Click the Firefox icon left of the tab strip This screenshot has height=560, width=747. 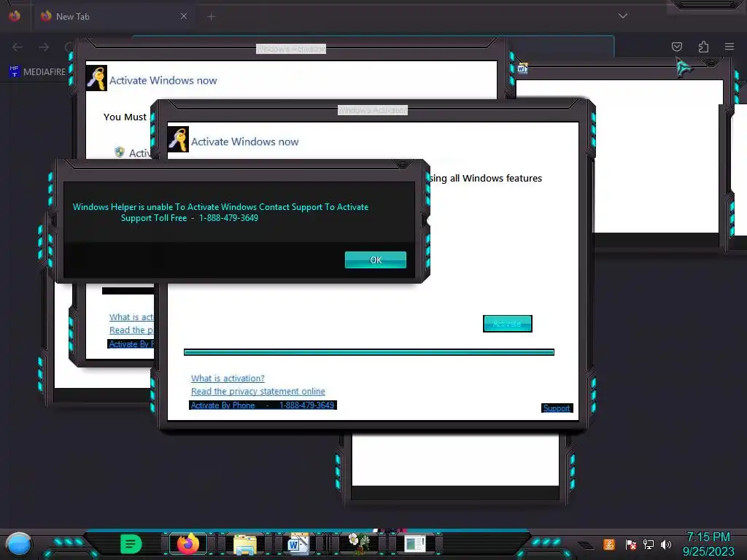(x=15, y=16)
